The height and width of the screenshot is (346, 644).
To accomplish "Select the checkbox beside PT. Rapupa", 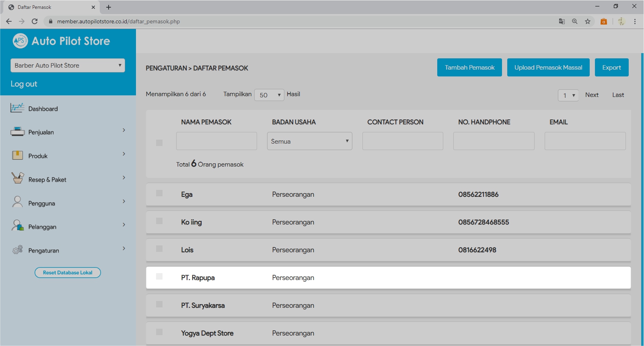I will 159,276.
